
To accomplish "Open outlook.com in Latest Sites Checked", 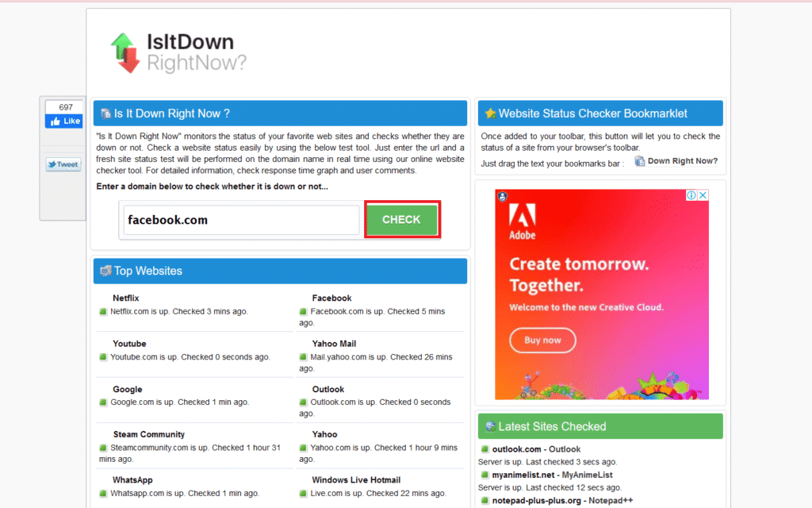I will (x=517, y=449).
